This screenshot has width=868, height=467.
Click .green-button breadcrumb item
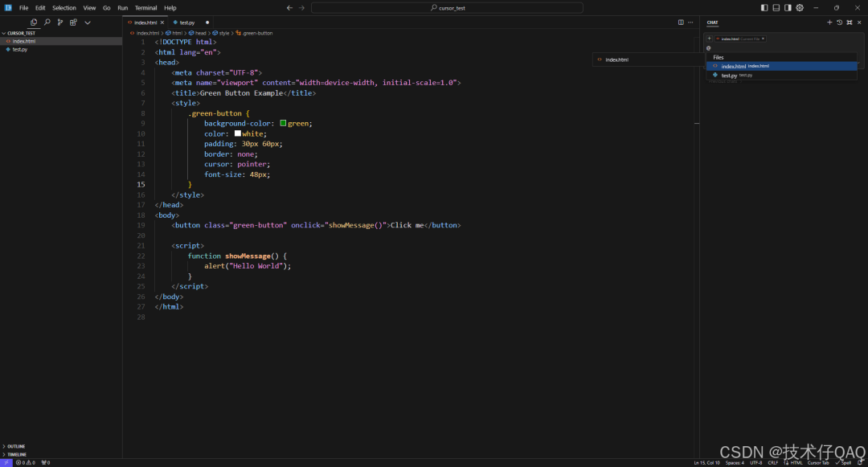254,33
